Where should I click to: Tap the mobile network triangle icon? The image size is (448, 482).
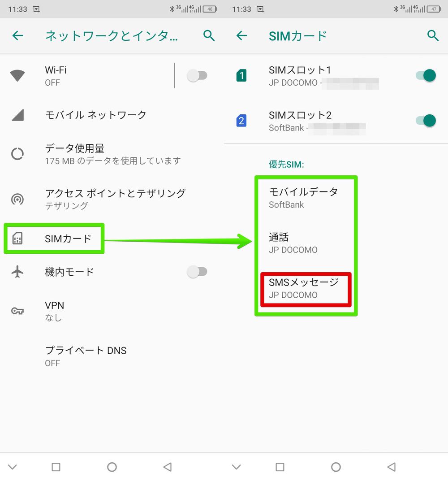(17, 115)
